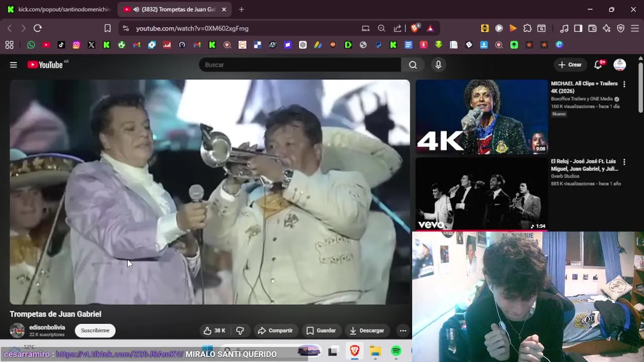Toggle the browser sidebar panel icon
644x362 pixels.
click(x=578, y=29)
